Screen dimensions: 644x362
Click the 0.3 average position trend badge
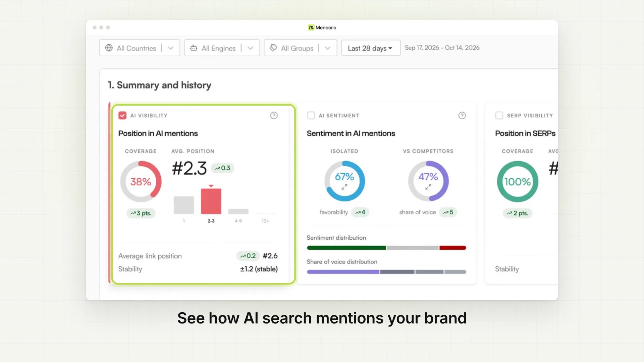222,168
